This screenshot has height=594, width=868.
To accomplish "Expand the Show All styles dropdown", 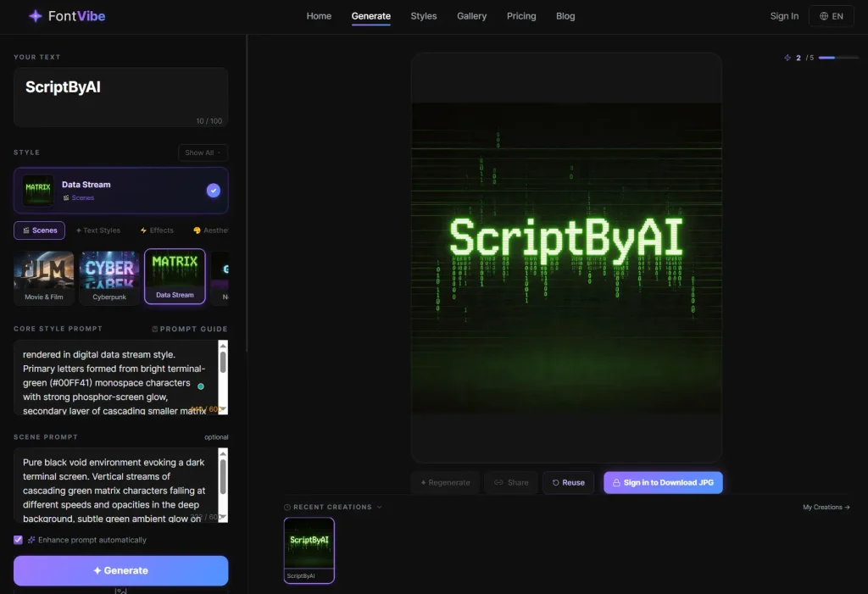I will [203, 153].
